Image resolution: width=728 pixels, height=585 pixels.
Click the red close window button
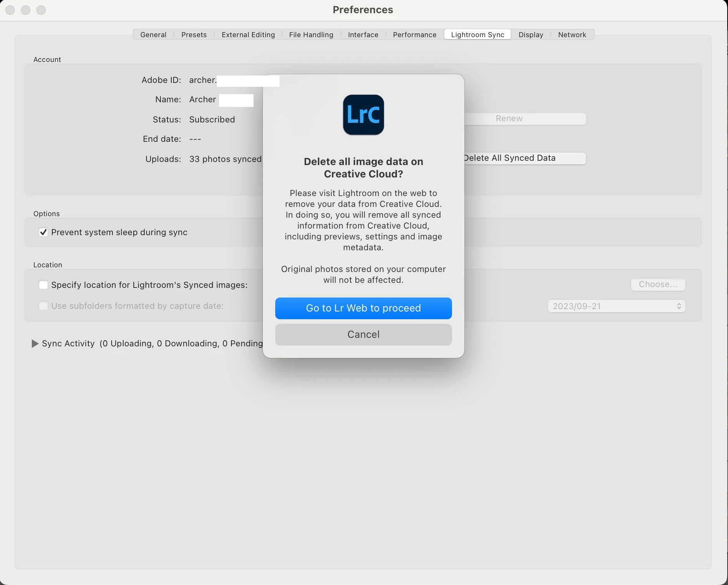pyautogui.click(x=10, y=10)
